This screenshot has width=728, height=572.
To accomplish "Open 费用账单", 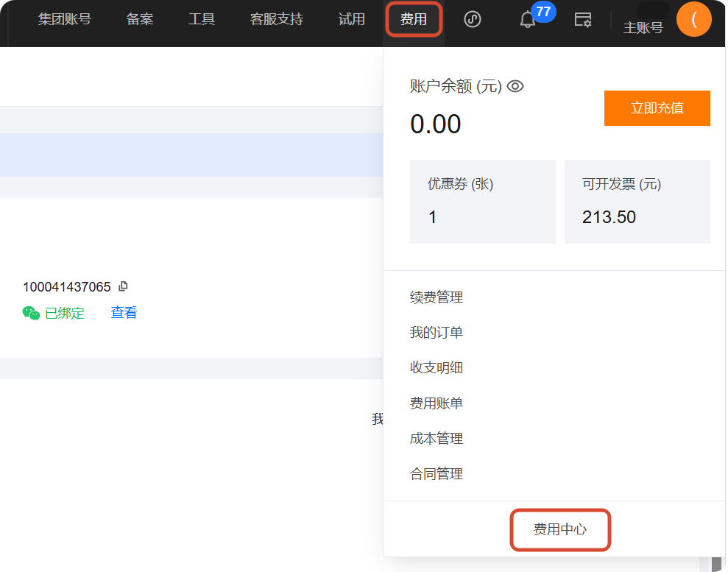I will pyautogui.click(x=437, y=403).
